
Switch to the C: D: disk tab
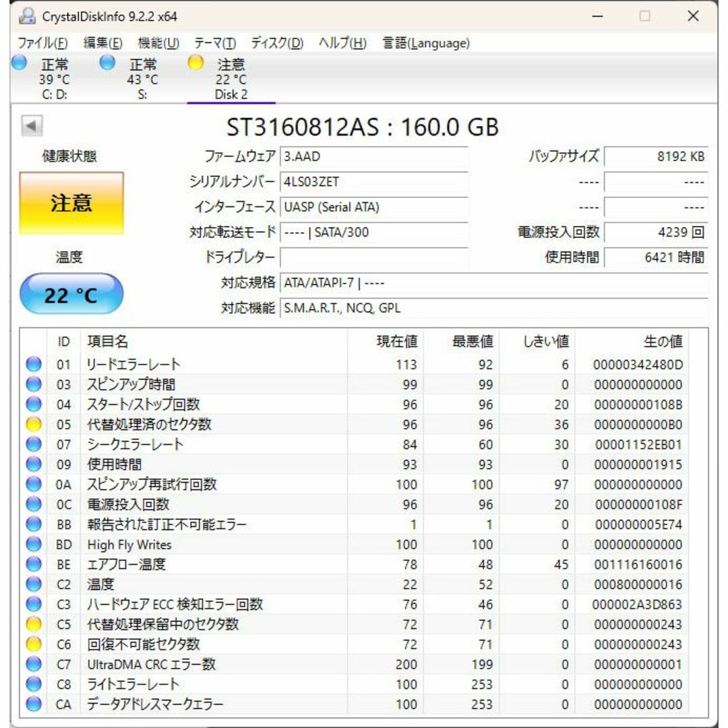(55, 78)
